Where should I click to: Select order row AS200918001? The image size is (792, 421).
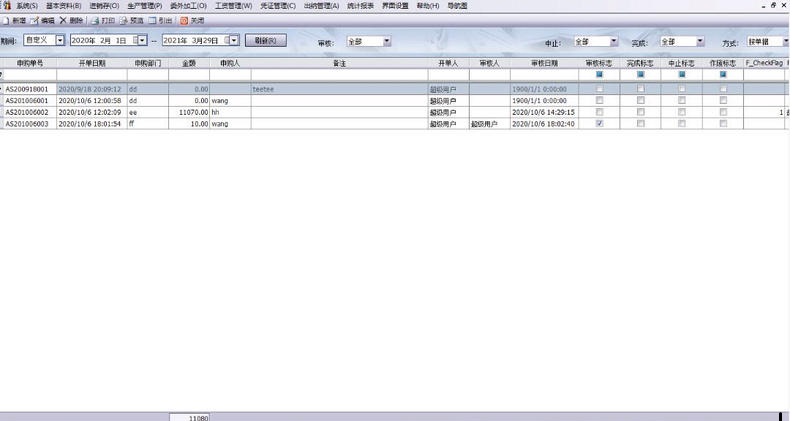[x=394, y=89]
